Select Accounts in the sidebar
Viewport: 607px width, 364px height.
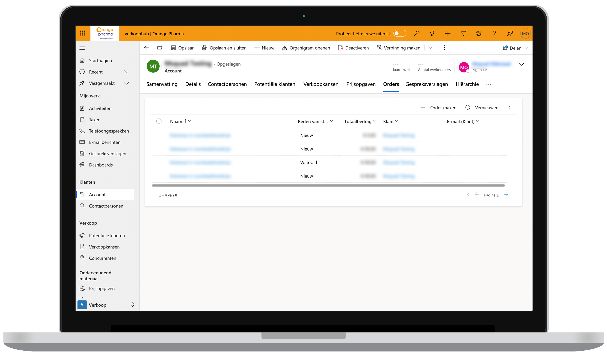(105, 195)
